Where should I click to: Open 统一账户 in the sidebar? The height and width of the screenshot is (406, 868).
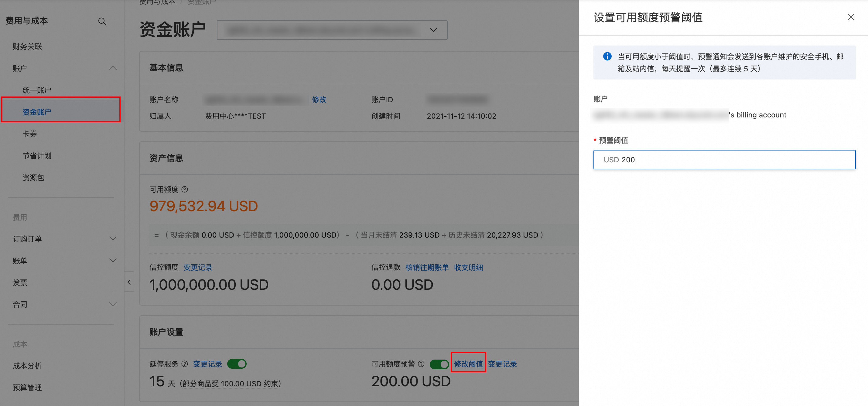tap(37, 90)
